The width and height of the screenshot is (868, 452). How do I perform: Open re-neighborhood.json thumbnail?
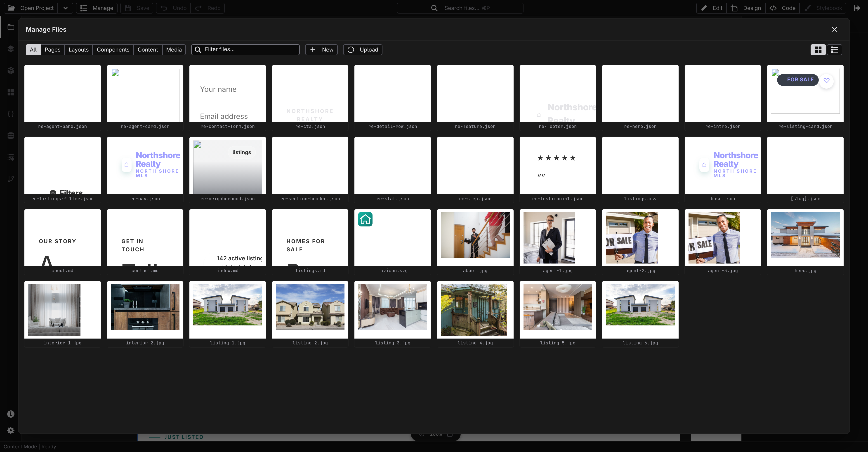227,165
